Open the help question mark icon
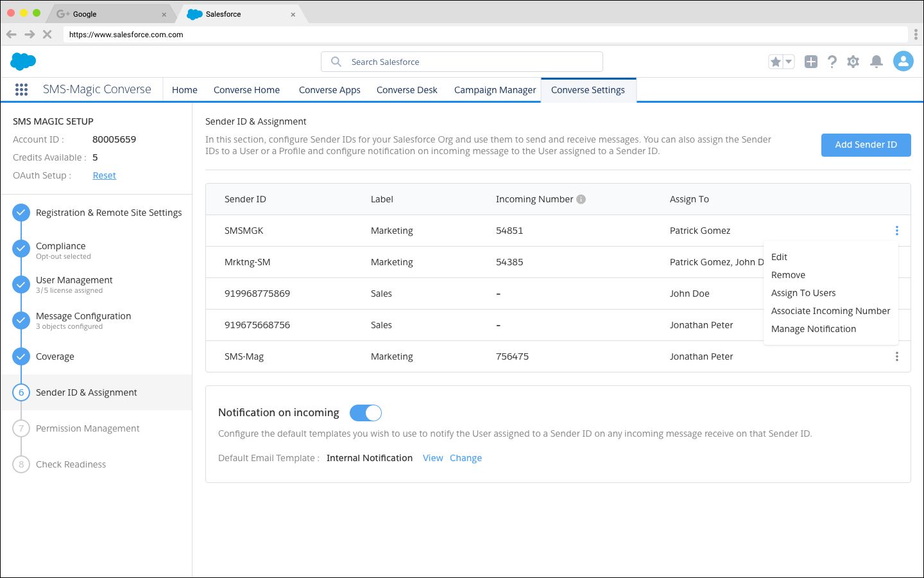Viewport: 924px width, 578px height. 832,62
